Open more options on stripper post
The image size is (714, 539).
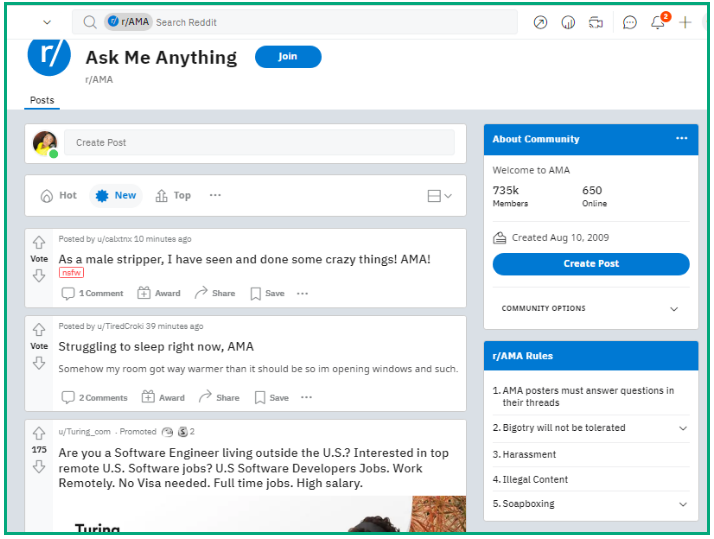[302, 294]
